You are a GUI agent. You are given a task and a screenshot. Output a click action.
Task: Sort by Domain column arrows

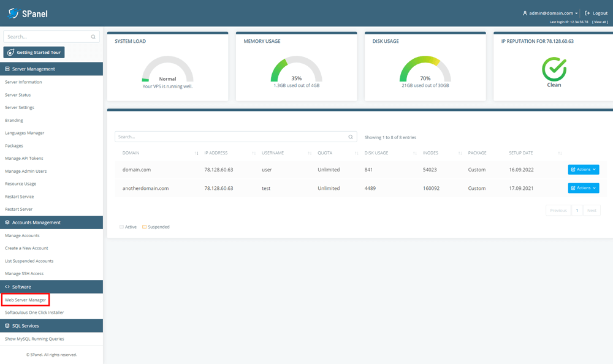(196, 153)
